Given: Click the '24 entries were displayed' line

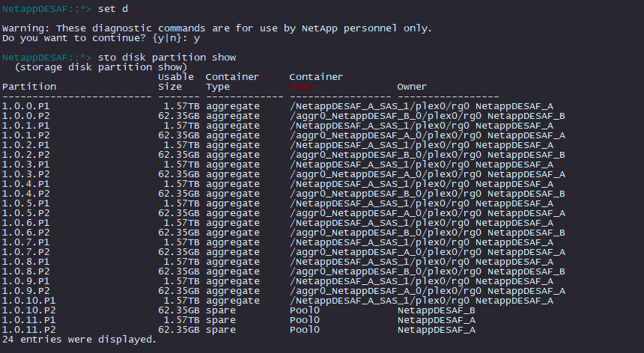Looking at the screenshot, I should (x=79, y=339).
